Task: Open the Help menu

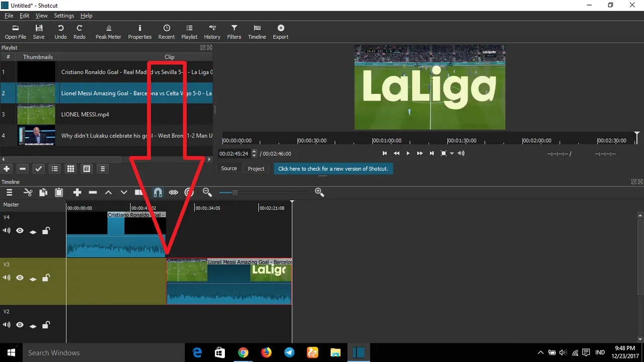Action: click(87, 16)
